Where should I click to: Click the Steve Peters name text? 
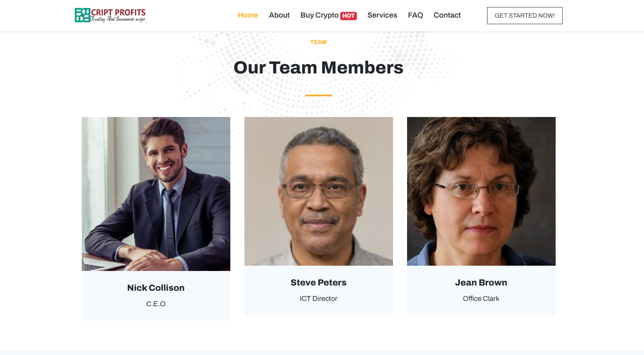click(x=319, y=282)
